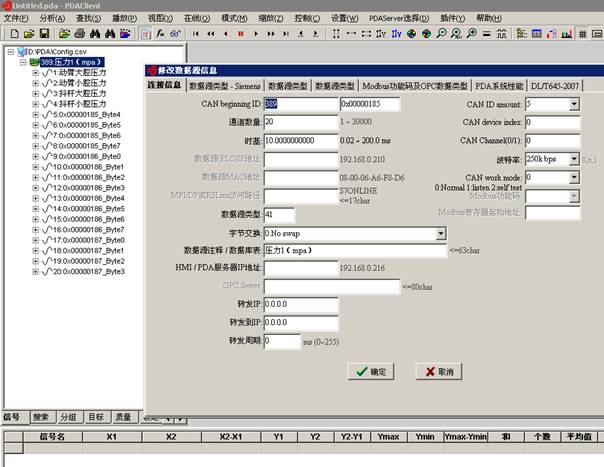Expand the 10:0x00000186_Byte1 node
The width and height of the screenshot is (604, 467).
[x=35, y=167]
